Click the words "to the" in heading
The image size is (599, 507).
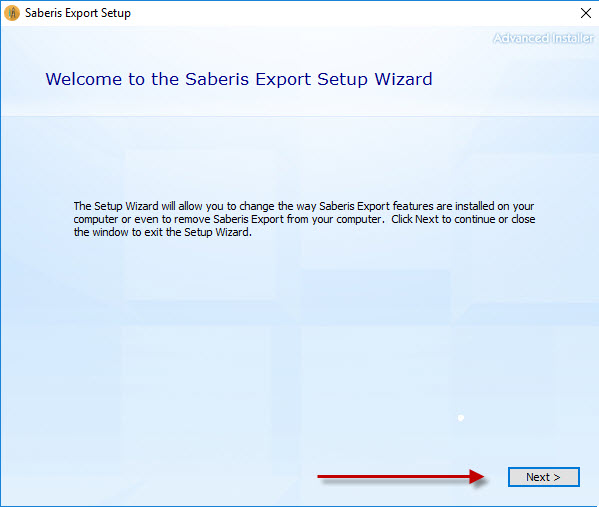[x=154, y=79]
